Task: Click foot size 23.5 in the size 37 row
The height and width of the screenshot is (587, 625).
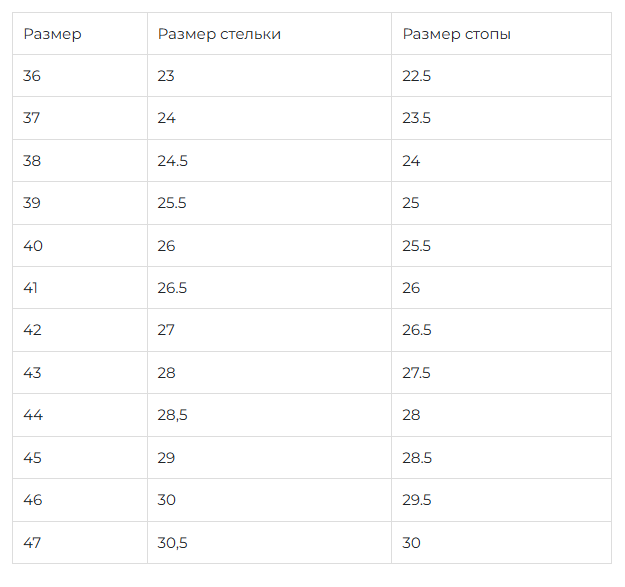Action: tap(417, 118)
